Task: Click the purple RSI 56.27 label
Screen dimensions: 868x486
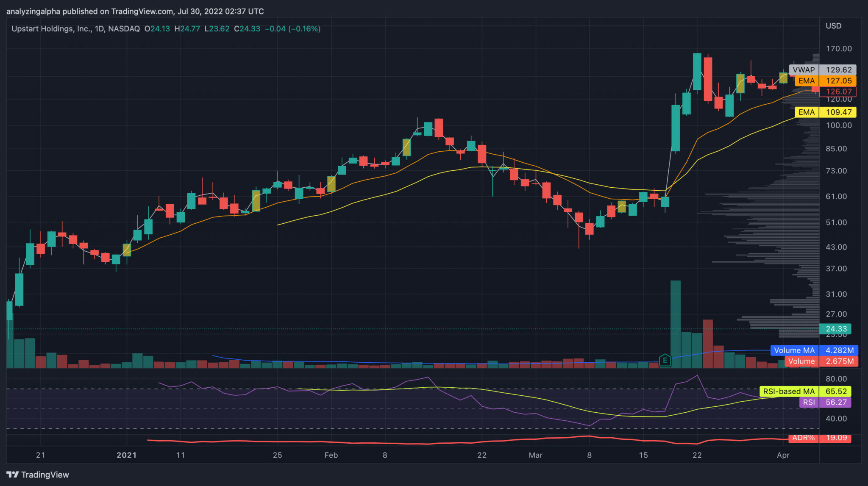Action: (825, 403)
